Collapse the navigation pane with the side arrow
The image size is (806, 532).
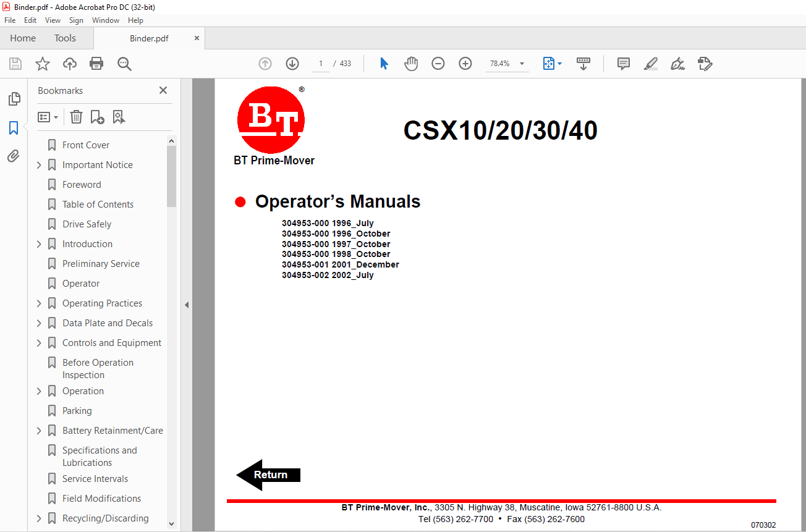point(187,305)
